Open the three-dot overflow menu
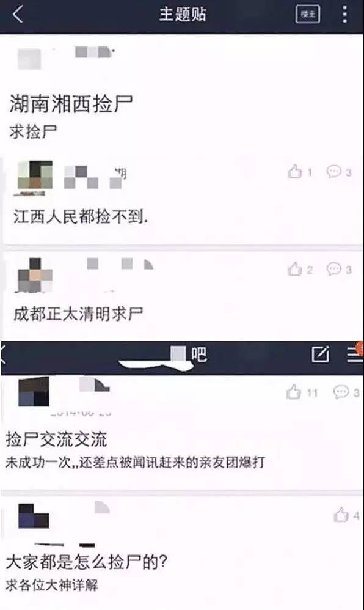The height and width of the screenshot is (610, 364). pyautogui.click(x=344, y=15)
